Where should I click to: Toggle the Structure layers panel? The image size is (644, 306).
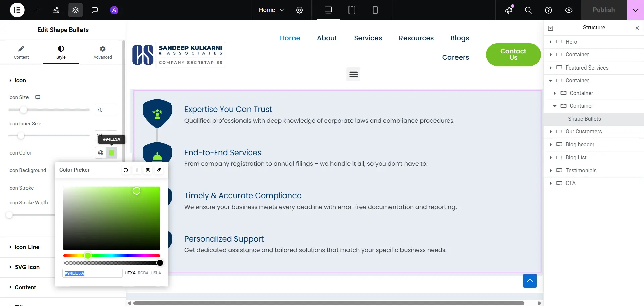(75, 10)
